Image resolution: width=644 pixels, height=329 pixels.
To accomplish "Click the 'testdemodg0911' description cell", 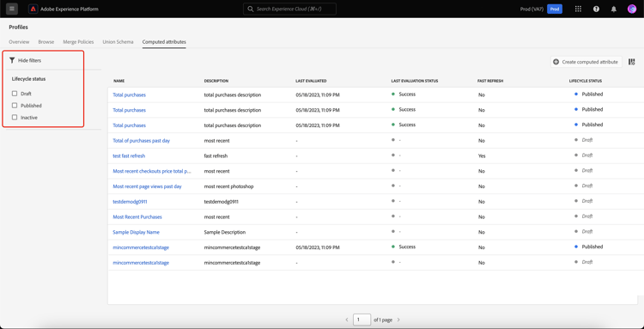I will pyautogui.click(x=222, y=202).
